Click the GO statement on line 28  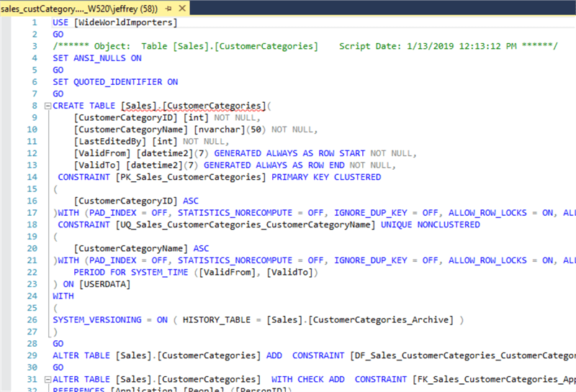point(58,344)
